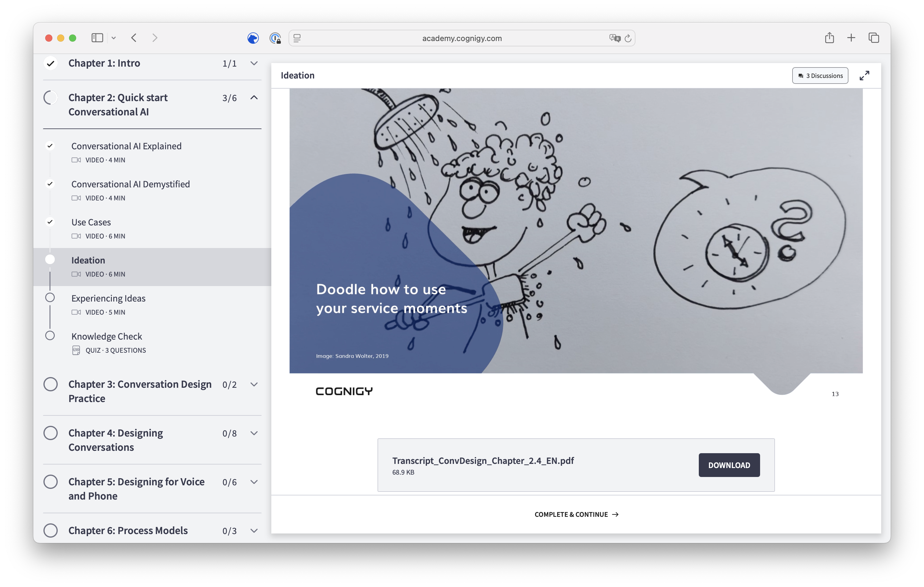Click the "3/6" Chapter 2 progress count
924x587 pixels.
point(229,98)
